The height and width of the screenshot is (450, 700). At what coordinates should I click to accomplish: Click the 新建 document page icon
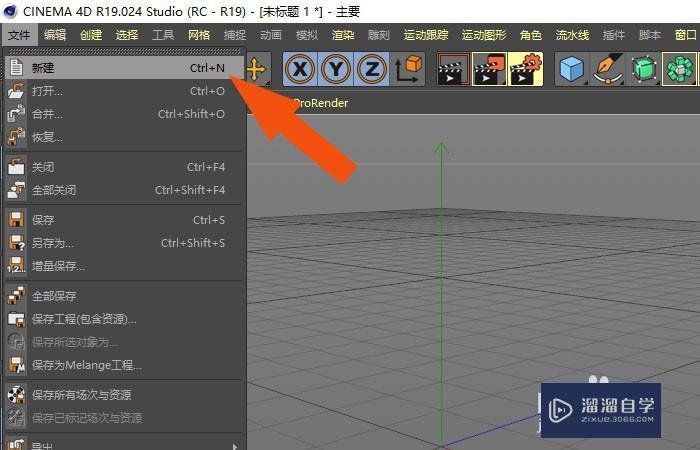(x=16, y=68)
